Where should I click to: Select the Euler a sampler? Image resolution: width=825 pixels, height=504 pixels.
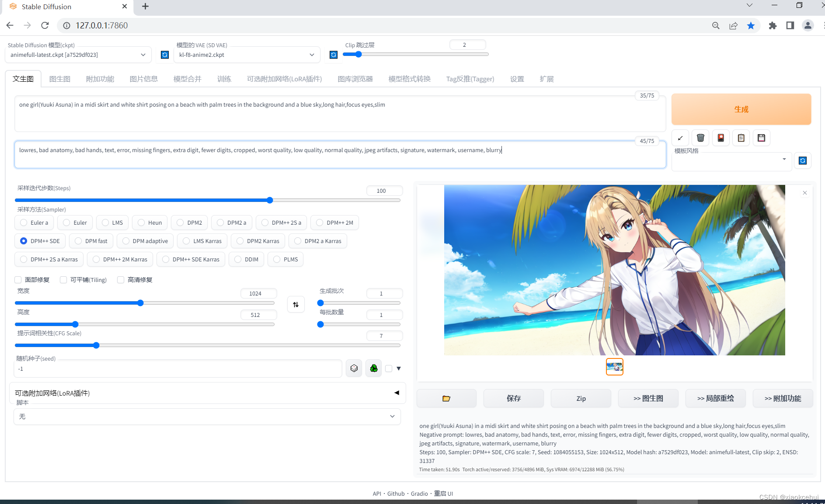pos(34,222)
